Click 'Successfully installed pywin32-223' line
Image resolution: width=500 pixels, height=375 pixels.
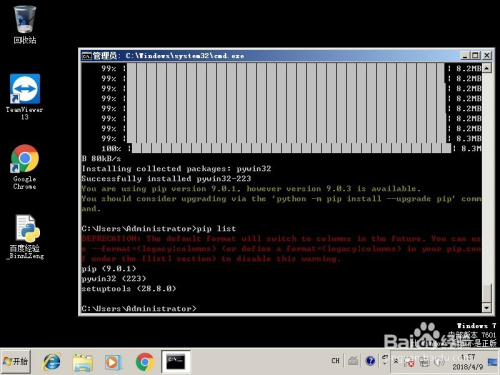[x=166, y=179]
